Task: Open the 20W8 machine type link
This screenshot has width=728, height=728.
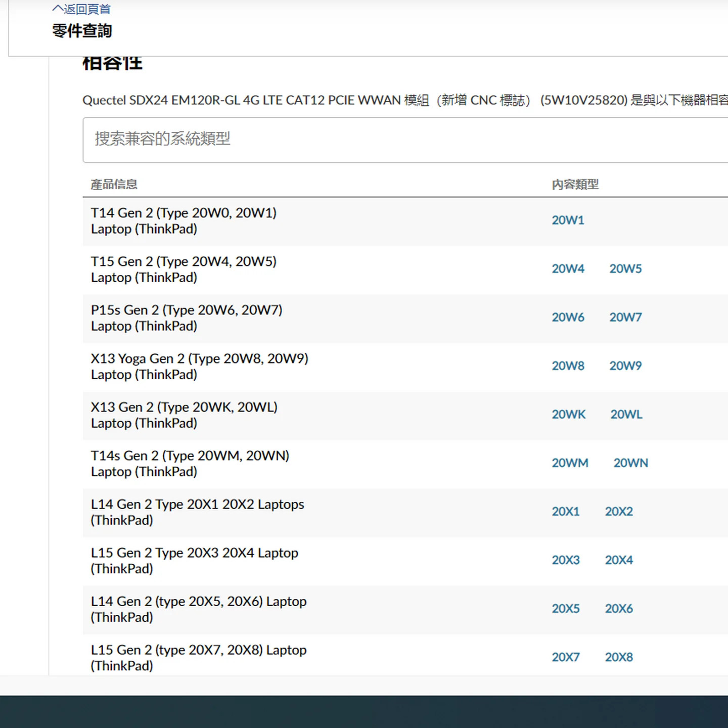Action: (x=568, y=366)
